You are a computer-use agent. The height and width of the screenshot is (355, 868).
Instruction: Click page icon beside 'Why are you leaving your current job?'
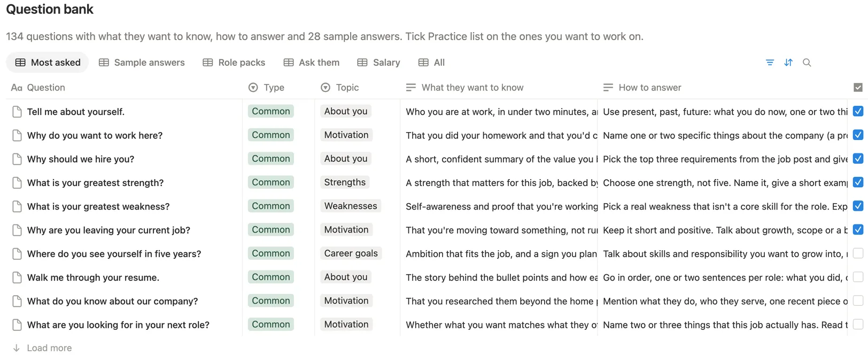pyautogui.click(x=17, y=230)
